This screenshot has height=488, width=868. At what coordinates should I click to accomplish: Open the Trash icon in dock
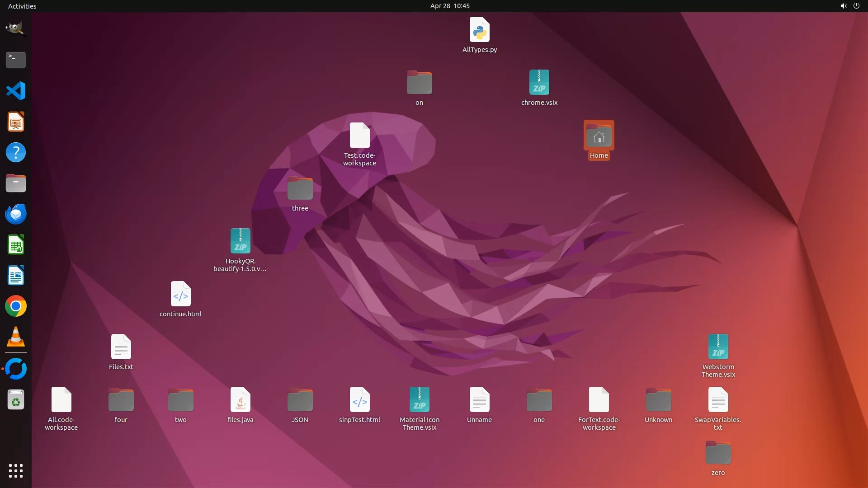[16, 400]
